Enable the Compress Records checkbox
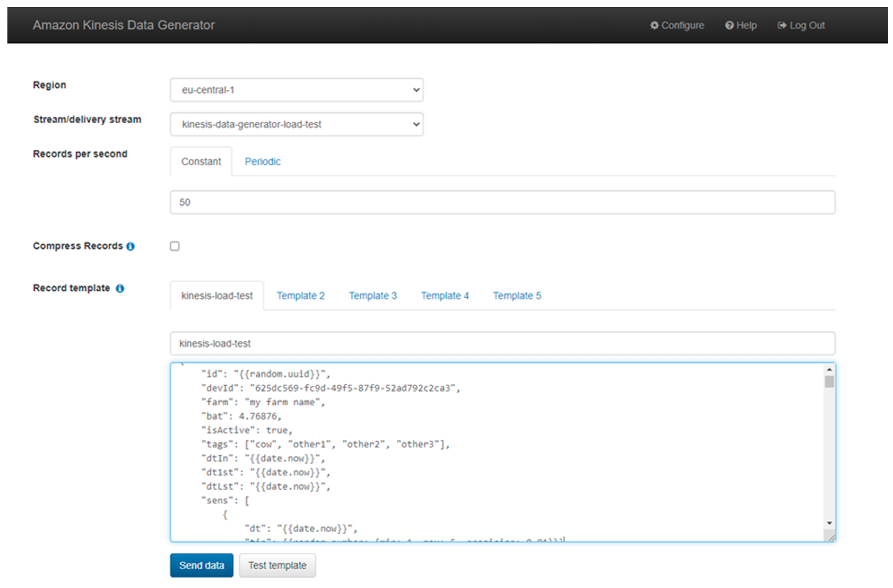Viewport: 893px width, 588px height. pyautogui.click(x=175, y=246)
